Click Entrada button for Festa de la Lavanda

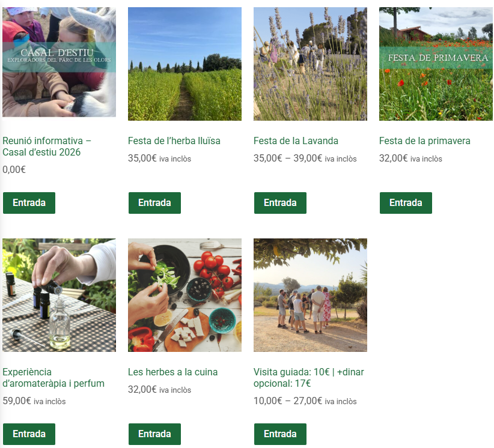point(280,203)
